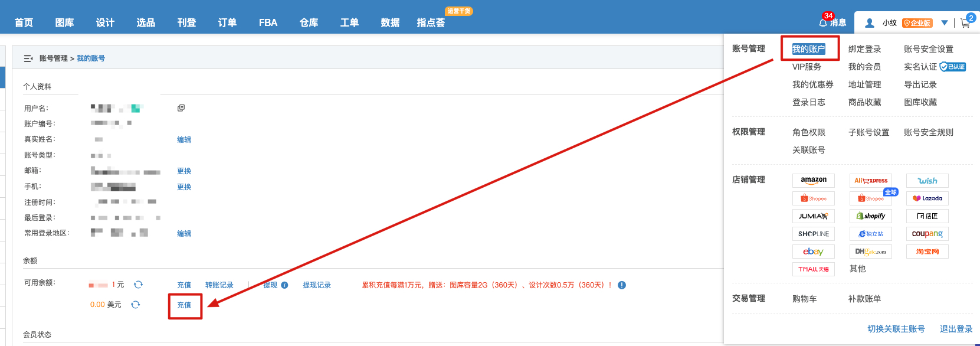
Task: Open the 工单 top menu
Action: (349, 23)
